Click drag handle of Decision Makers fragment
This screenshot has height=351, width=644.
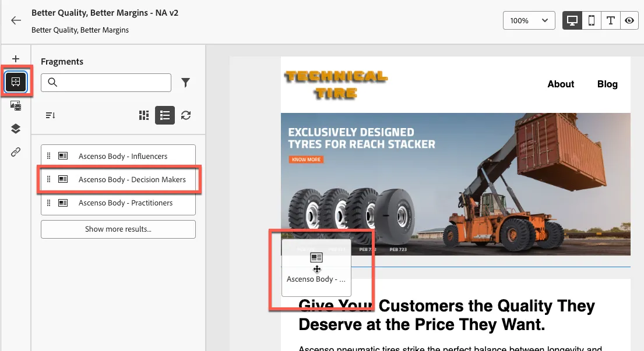coord(49,179)
